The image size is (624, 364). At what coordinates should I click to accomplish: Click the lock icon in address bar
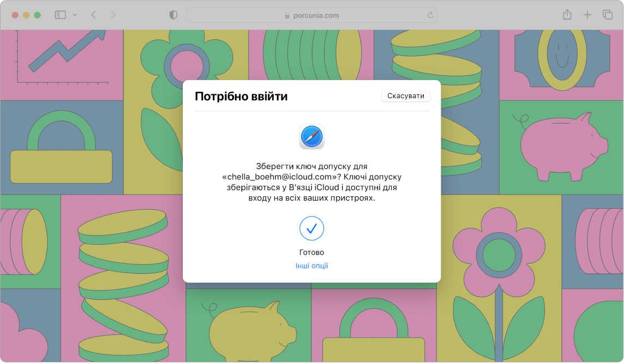(x=287, y=15)
